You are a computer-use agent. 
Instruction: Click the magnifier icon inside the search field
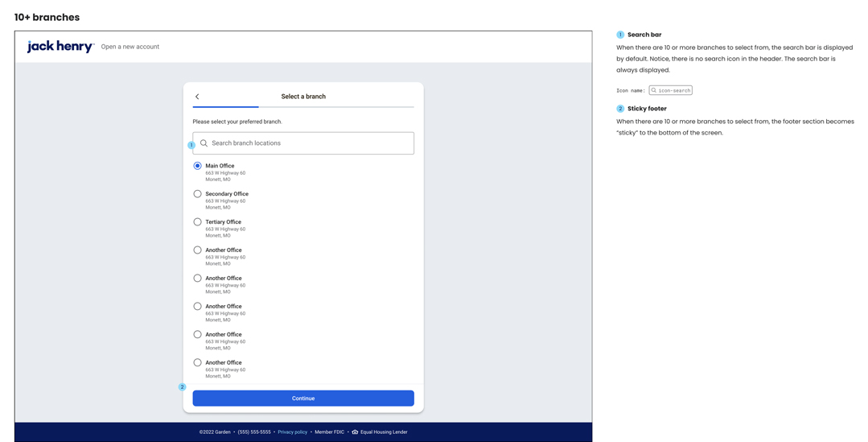[x=204, y=143]
